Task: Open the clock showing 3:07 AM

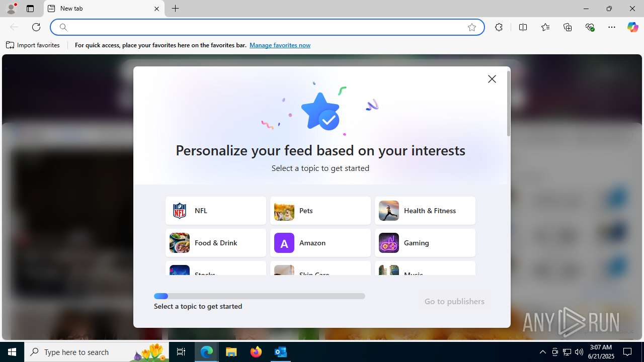Action: (601, 352)
